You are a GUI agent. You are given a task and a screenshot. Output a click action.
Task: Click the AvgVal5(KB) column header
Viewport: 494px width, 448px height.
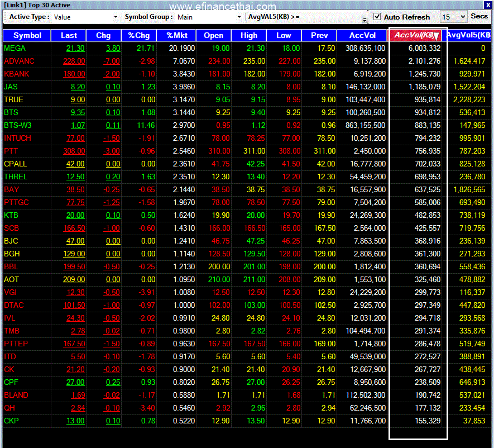468,35
